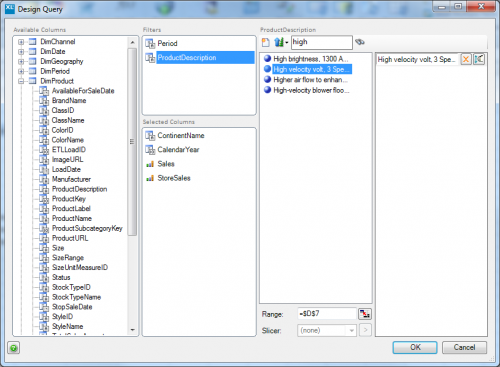Select ClassID column
The width and height of the screenshot is (500, 367).
pos(63,111)
